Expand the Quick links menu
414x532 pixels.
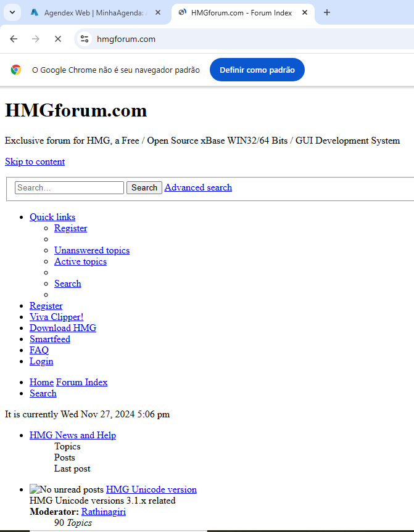(x=52, y=217)
